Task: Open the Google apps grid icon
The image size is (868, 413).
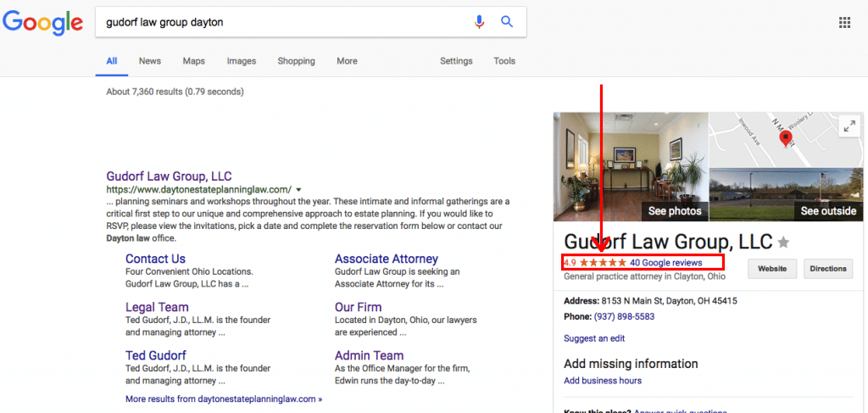Action: (844, 23)
